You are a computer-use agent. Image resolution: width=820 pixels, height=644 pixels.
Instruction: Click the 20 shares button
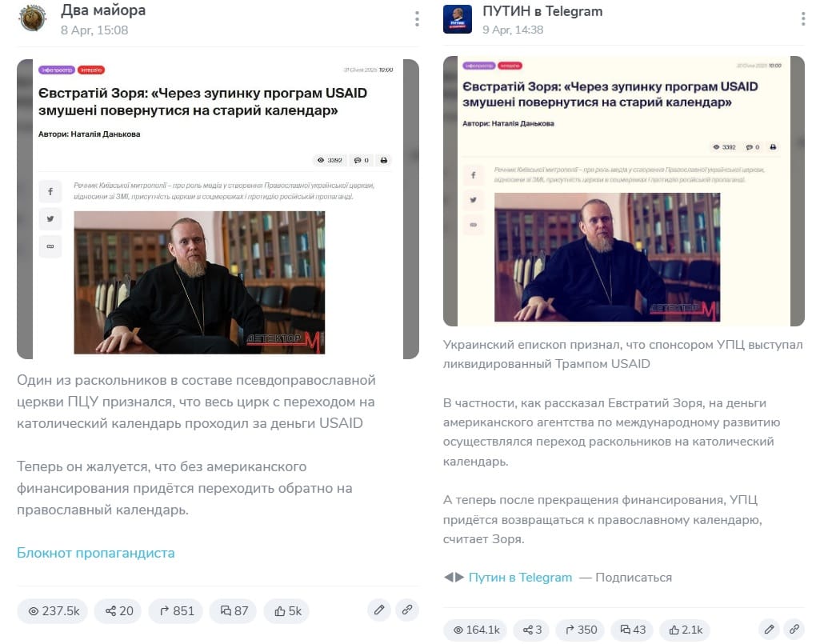click(x=118, y=611)
